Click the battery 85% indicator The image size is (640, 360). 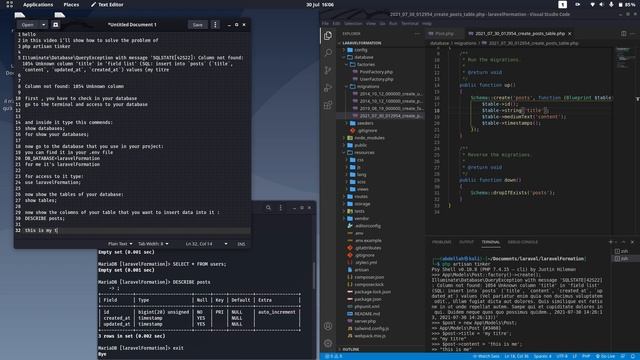pos(627,4)
